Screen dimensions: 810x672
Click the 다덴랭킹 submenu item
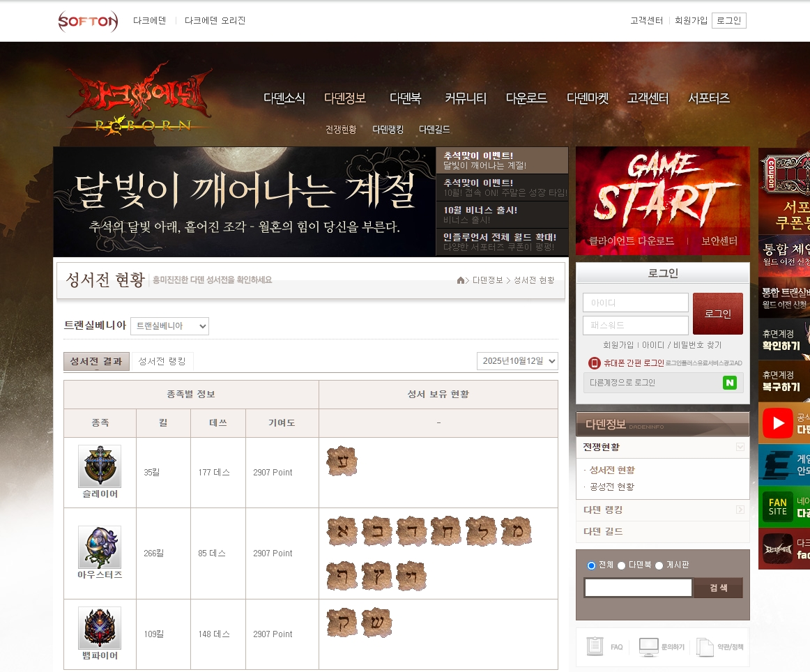(388, 129)
